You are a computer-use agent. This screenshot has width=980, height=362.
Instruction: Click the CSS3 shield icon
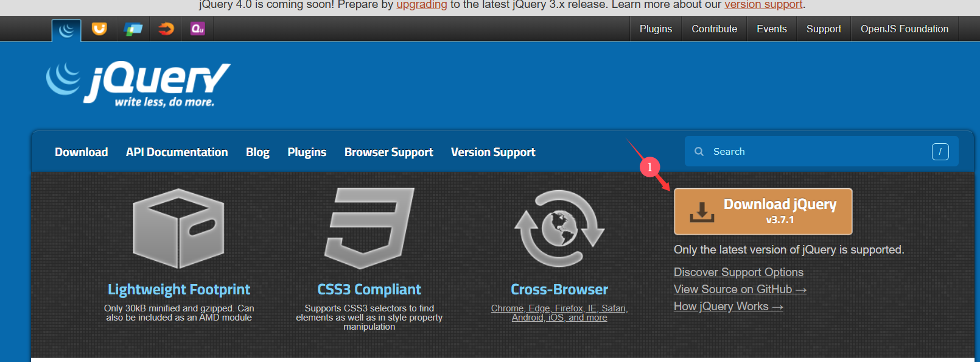click(x=369, y=228)
